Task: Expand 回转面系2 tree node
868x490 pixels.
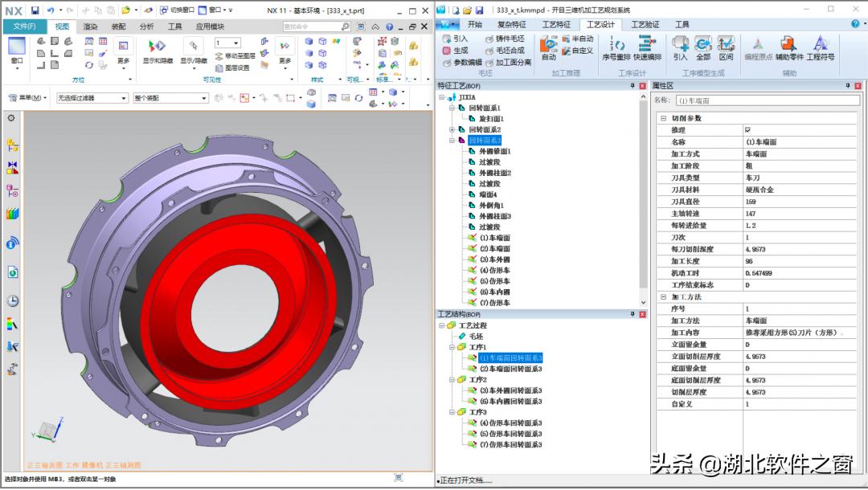Action: 452,129
